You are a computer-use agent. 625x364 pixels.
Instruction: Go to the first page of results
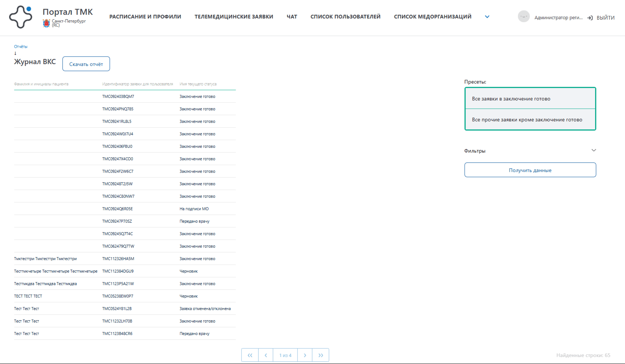[250, 355]
